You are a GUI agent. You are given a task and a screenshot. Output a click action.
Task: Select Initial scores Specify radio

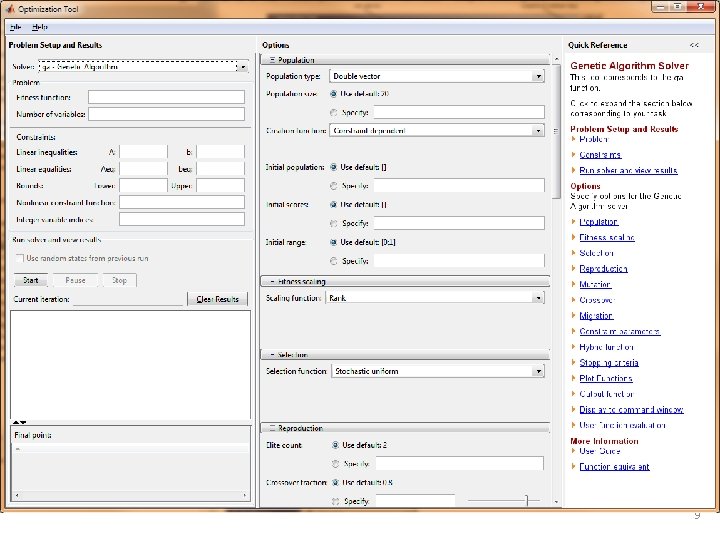tap(334, 224)
